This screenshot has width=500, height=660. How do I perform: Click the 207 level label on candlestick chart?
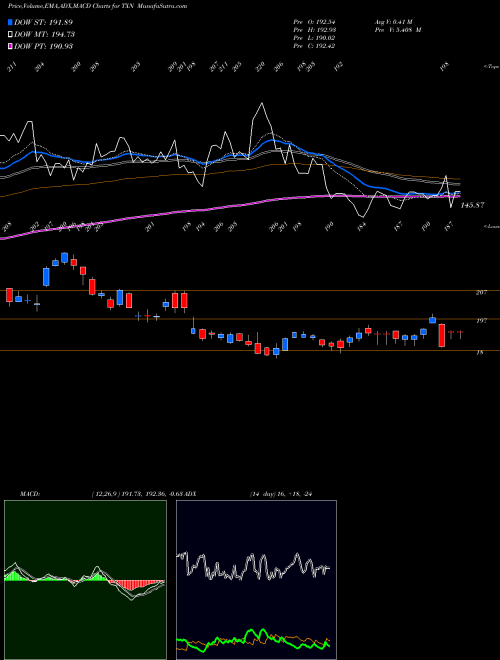tap(481, 293)
